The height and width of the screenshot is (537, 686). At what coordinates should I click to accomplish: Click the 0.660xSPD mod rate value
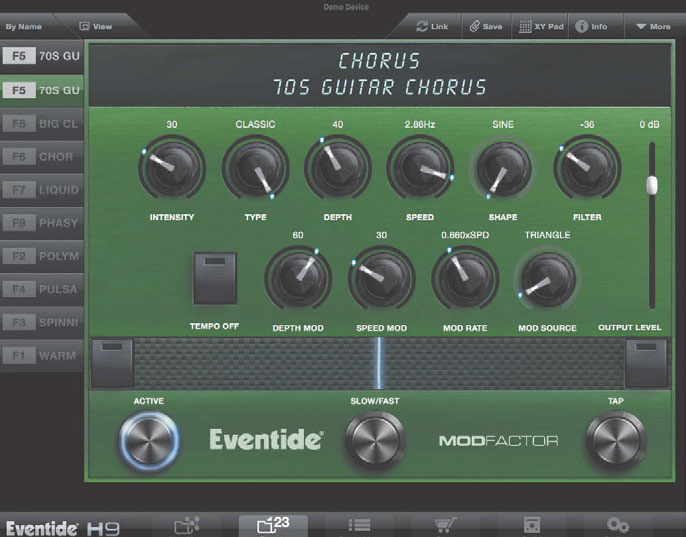coord(465,235)
